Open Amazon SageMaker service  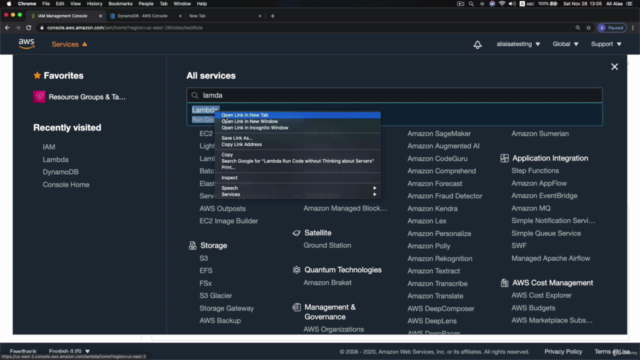(x=439, y=133)
